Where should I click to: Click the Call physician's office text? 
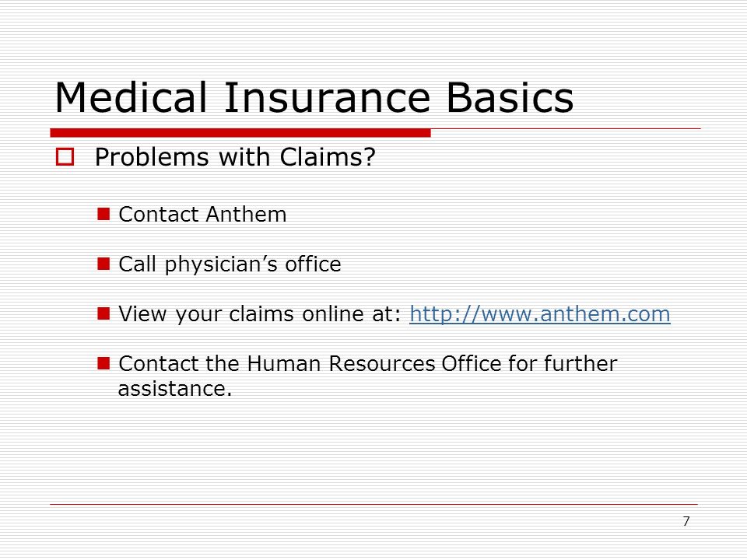[230, 264]
